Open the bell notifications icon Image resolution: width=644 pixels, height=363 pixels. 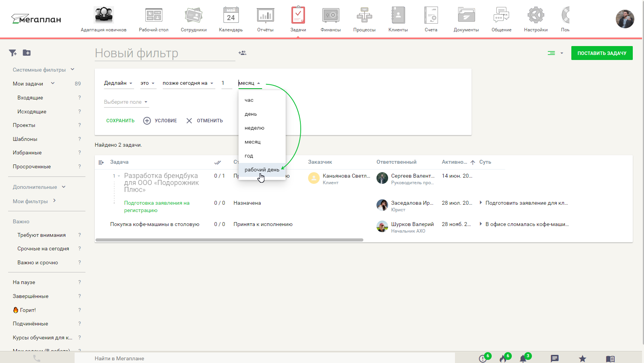tap(523, 359)
